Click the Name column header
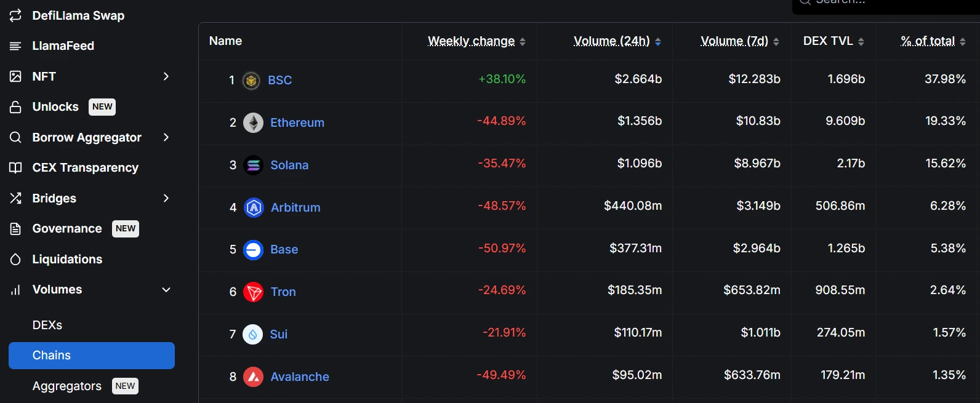 226,41
